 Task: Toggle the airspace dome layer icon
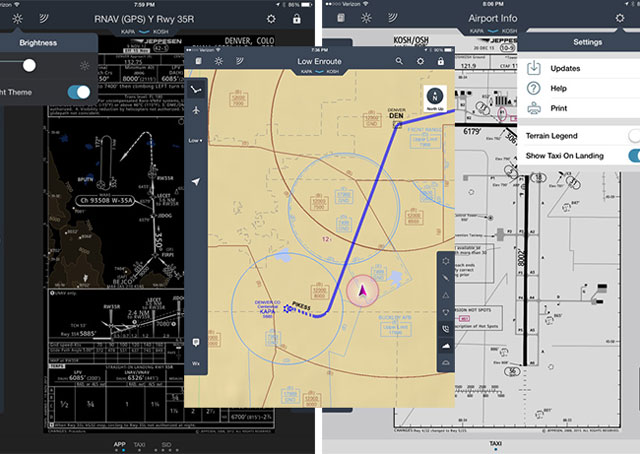coord(446,363)
